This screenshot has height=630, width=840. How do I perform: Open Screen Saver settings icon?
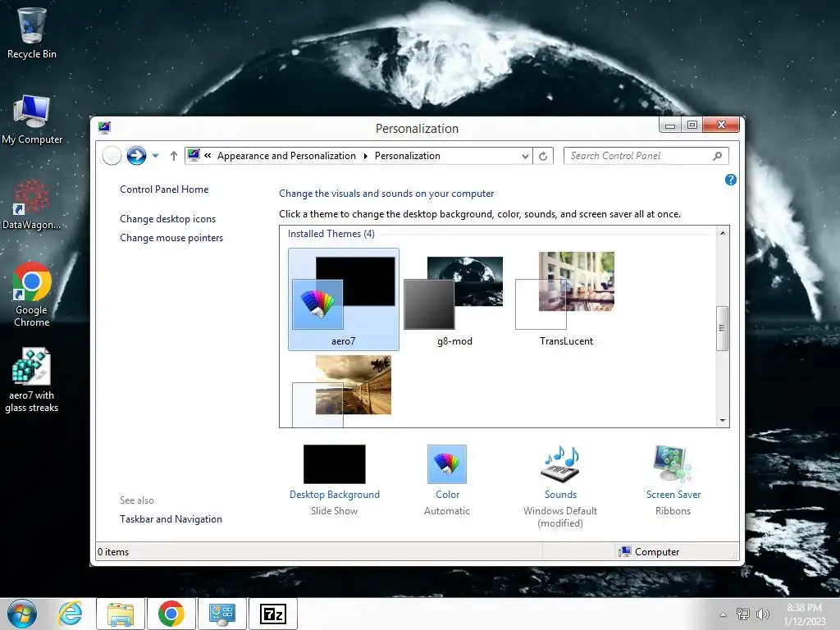[x=673, y=464]
